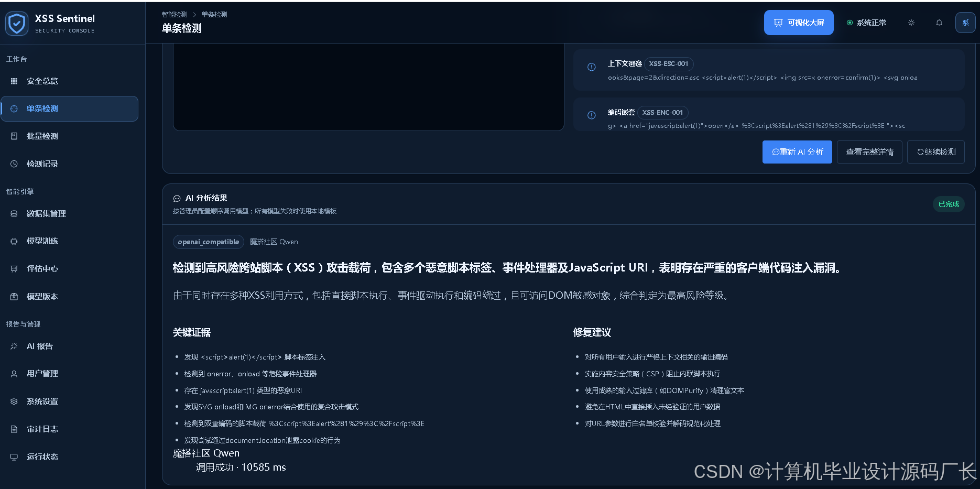The height and width of the screenshot is (489, 980).
Task: Select 单条检测 in the sidebar
Action: [x=70, y=108]
